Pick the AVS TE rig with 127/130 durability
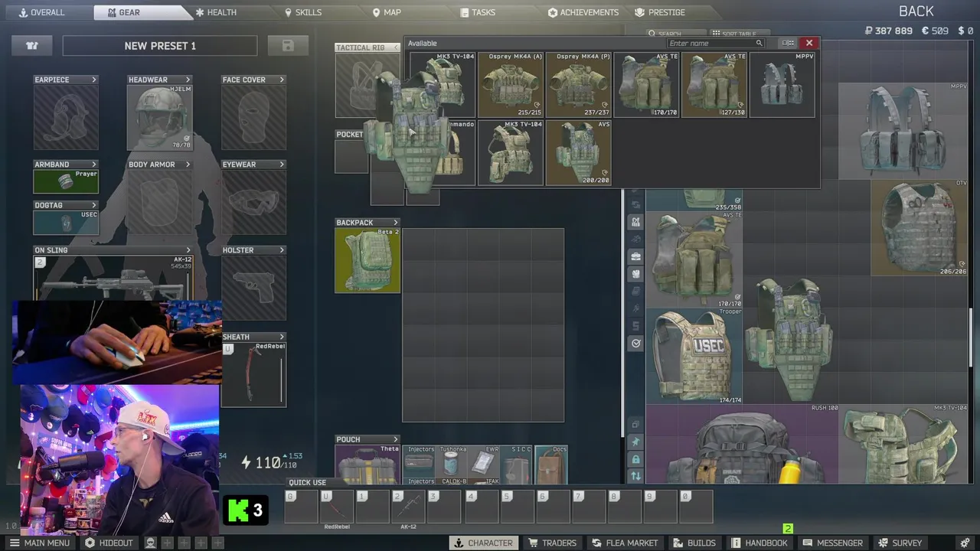This screenshot has height=551, width=980. pyautogui.click(x=714, y=85)
